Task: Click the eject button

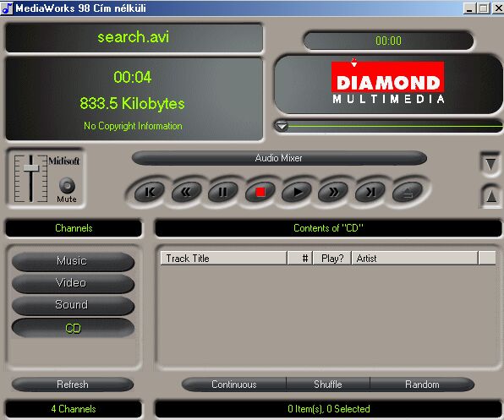Action: coord(408,192)
